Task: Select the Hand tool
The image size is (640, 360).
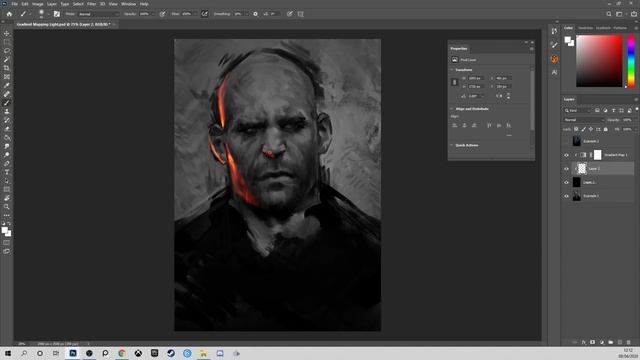Action: point(7,198)
